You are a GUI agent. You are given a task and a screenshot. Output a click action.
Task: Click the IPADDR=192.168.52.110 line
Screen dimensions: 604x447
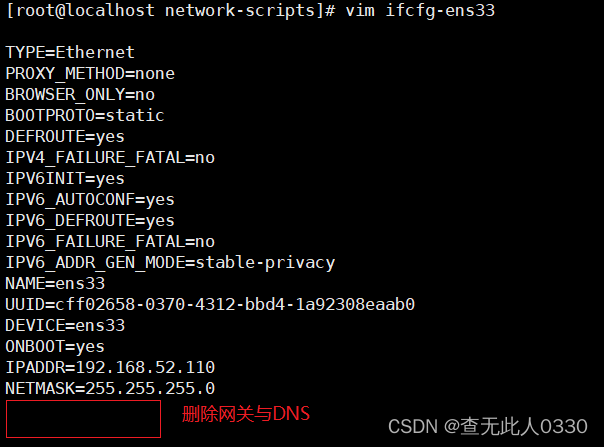(x=110, y=368)
